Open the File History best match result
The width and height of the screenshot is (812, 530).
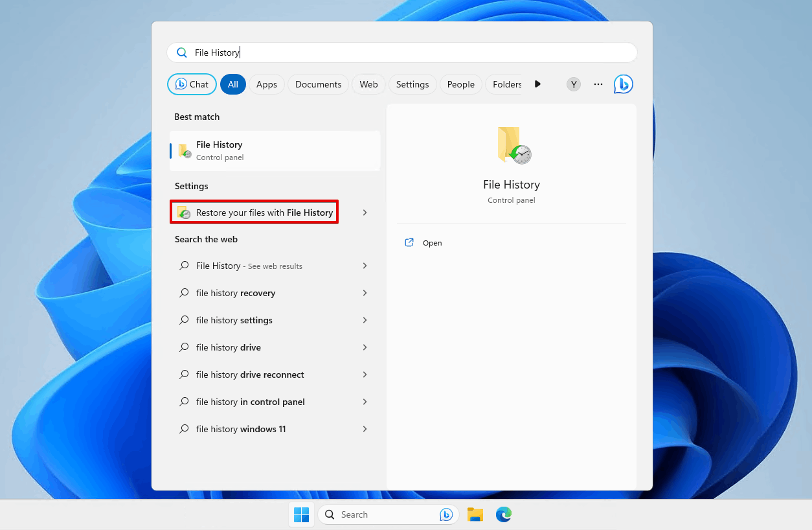coord(275,150)
